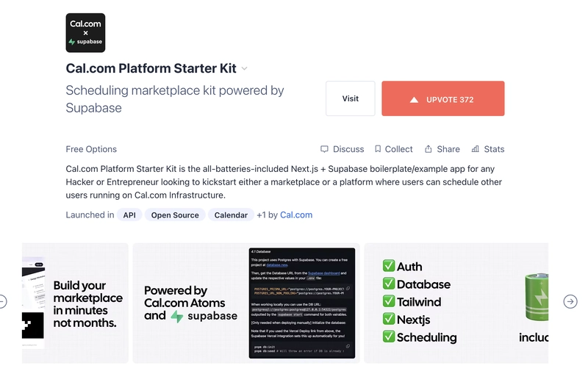
Task: Click the 'Launched in' label
Action: [x=90, y=215]
